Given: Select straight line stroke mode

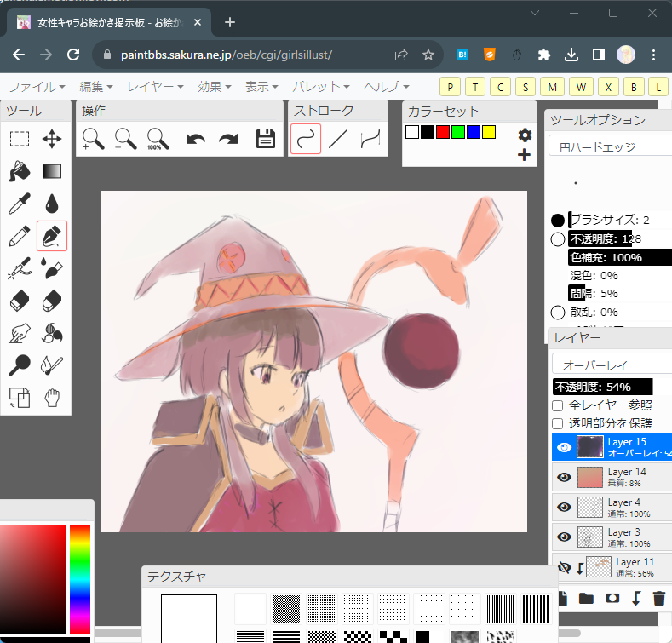Looking at the screenshot, I should 338,139.
